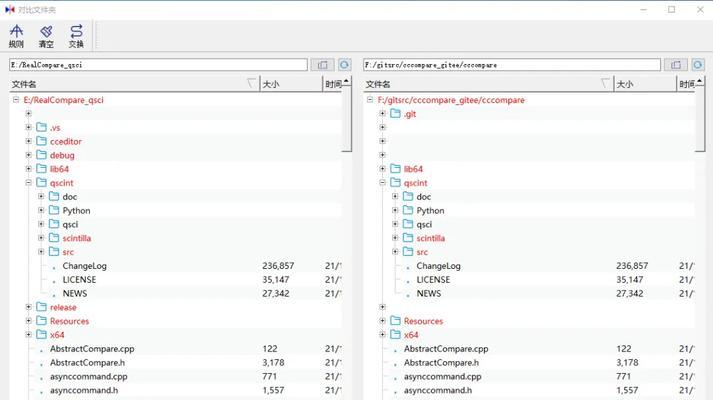
Task: Select the right pane doc folder icon
Action: [x=408, y=196]
